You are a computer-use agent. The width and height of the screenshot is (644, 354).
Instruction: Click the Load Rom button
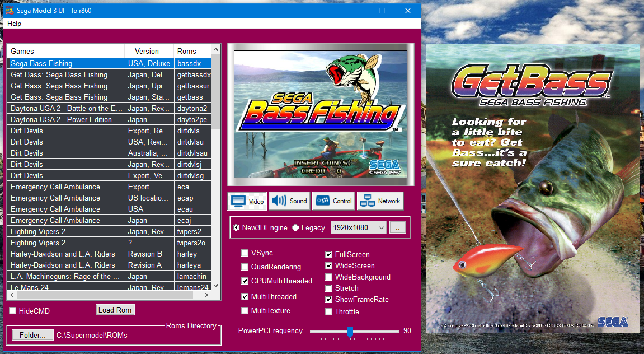115,310
